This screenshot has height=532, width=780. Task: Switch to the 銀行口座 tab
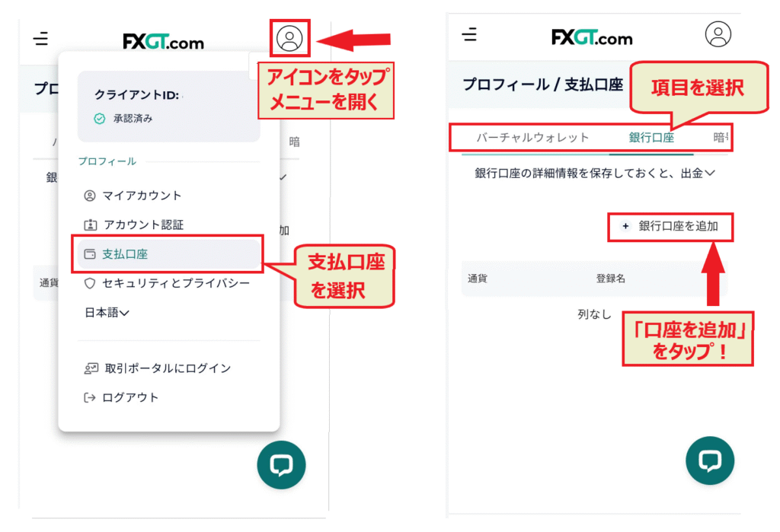click(651, 138)
